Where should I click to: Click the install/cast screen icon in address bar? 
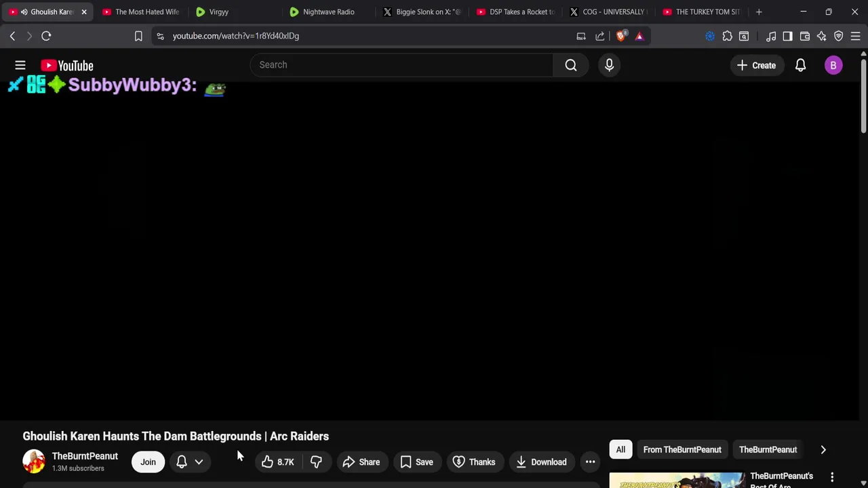pos(581,36)
